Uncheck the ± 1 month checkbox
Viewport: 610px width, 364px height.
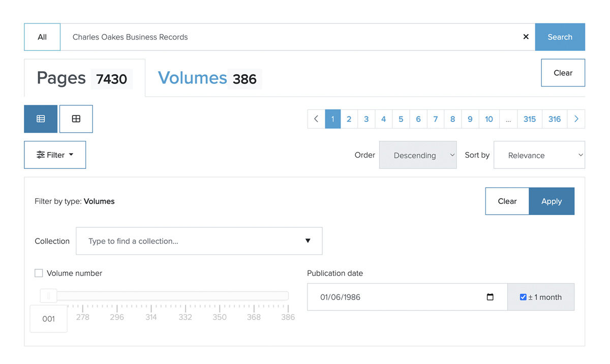(523, 297)
